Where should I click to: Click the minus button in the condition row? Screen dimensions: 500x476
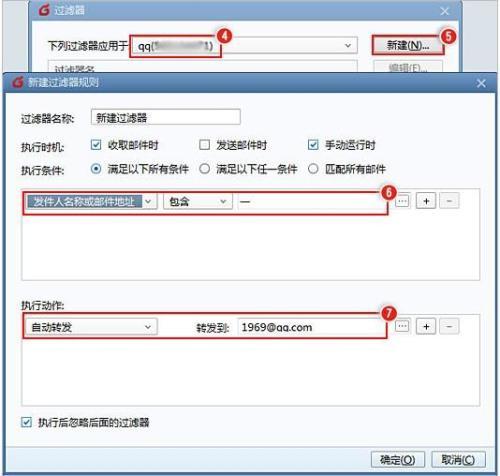449,201
